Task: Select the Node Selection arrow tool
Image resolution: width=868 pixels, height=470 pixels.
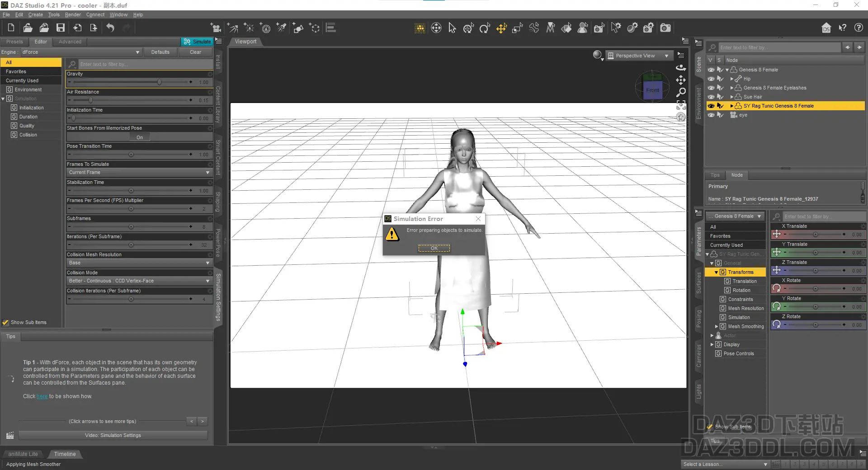Action: [x=452, y=28]
